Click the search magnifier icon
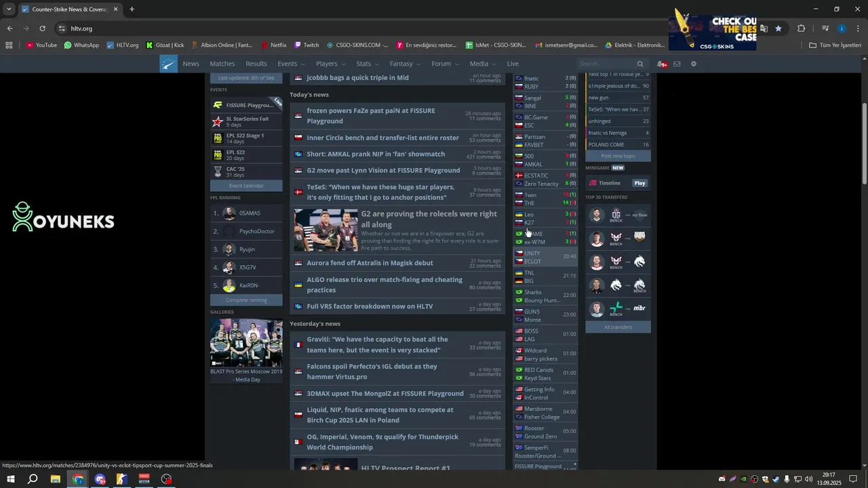This screenshot has height=488, width=868. pyautogui.click(x=640, y=64)
